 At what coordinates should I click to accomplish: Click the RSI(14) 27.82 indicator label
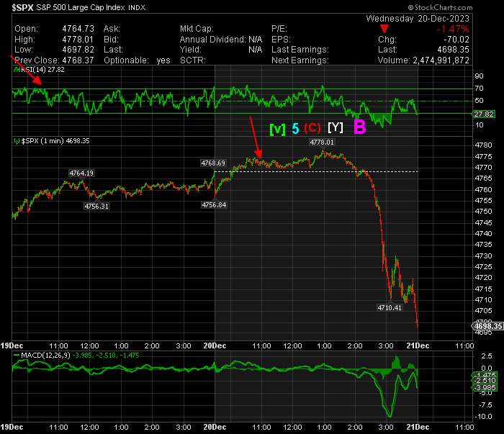click(x=42, y=70)
